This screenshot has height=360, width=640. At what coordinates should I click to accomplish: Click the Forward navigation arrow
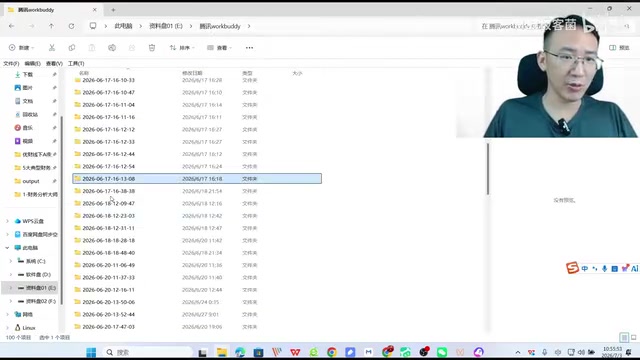pyautogui.click(x=31, y=26)
